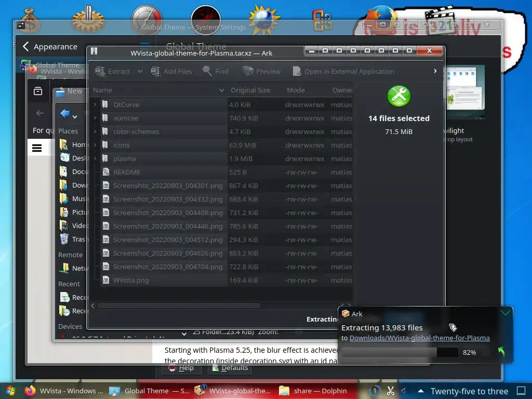
Task: Expand the icons folder row
Action: [95, 145]
